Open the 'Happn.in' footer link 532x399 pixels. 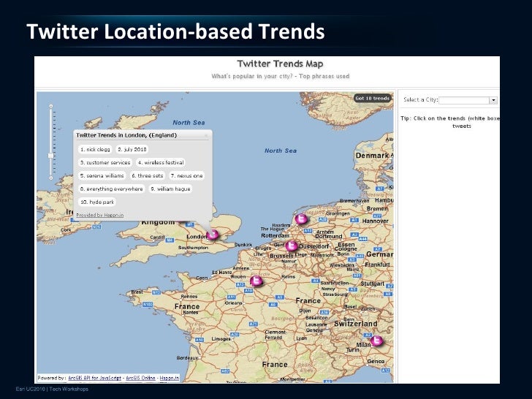click(x=170, y=378)
